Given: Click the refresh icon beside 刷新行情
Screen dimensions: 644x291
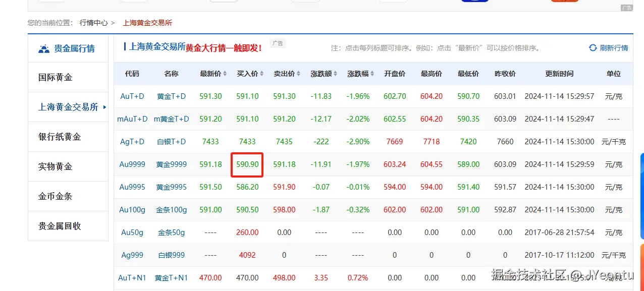Looking at the screenshot, I should click(x=593, y=48).
